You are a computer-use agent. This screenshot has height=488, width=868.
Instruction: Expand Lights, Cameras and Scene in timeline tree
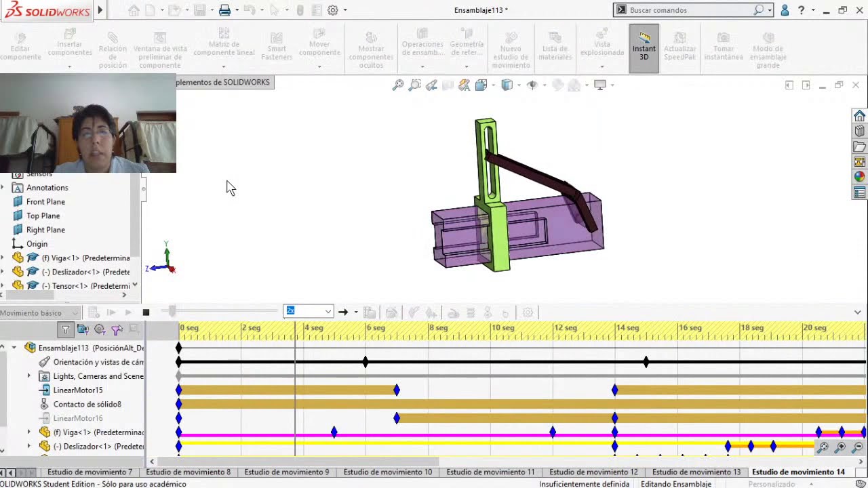[28, 375]
